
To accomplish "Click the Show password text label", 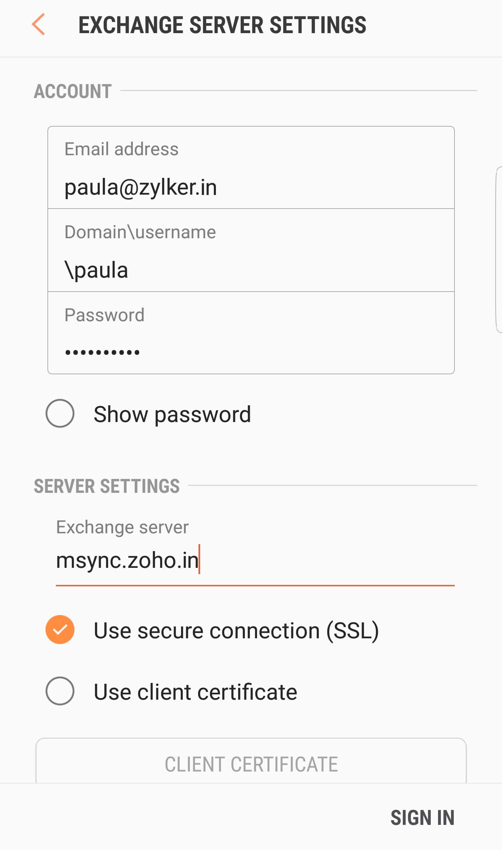I will pos(173,414).
